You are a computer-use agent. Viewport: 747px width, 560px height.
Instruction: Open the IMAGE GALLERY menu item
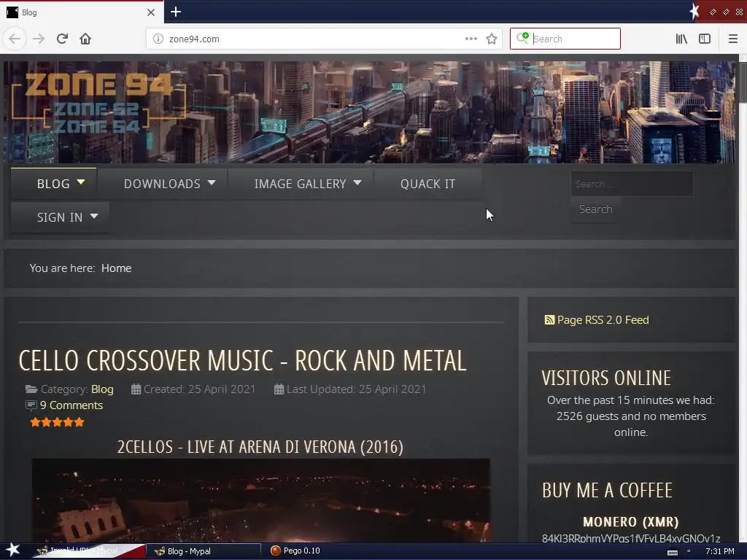point(300,184)
